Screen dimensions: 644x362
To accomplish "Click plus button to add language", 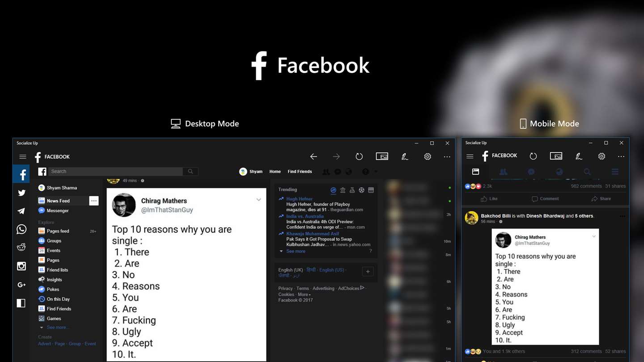I will click(368, 272).
